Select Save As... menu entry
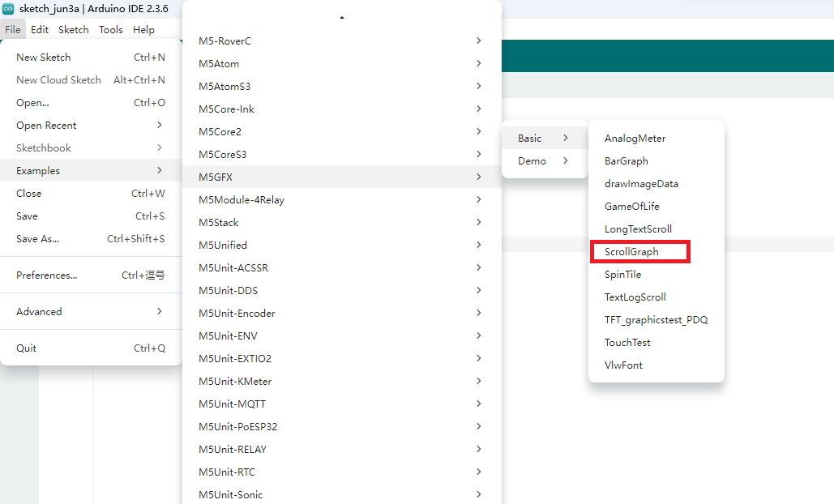Viewport: 834px width, 504px height. (x=91, y=239)
